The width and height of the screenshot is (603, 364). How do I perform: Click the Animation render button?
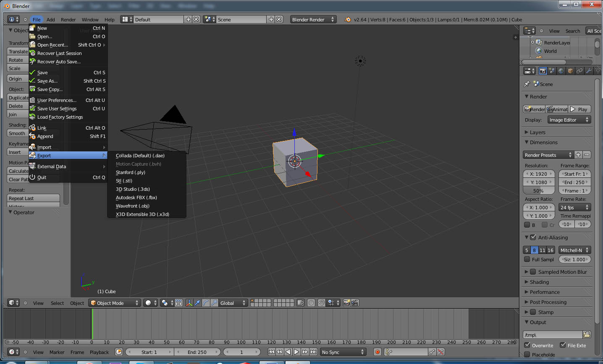click(556, 109)
